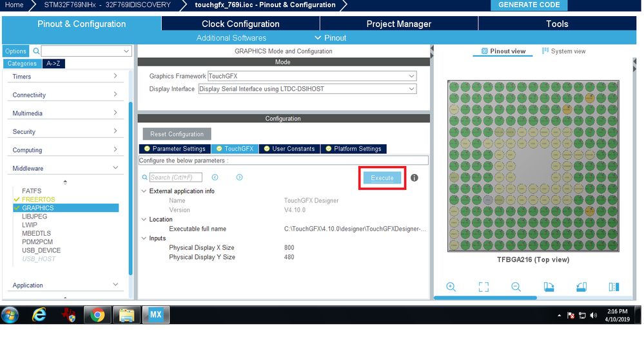Collapse the Location section

(x=144, y=220)
